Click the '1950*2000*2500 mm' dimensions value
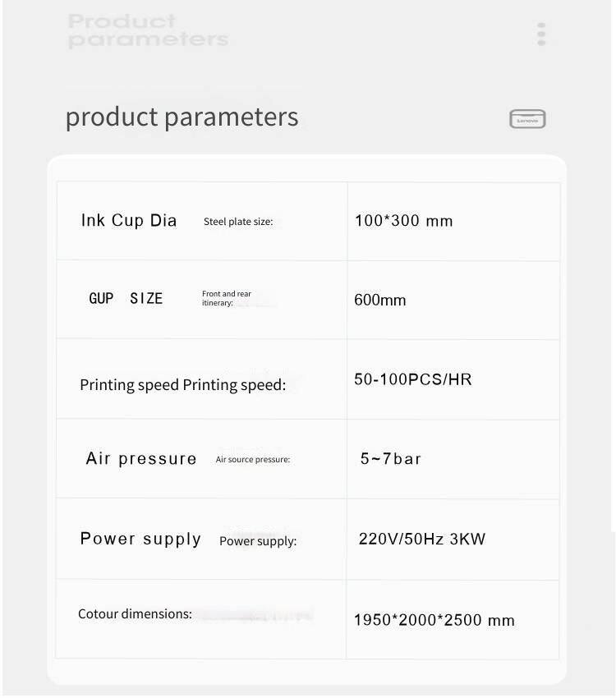616x698 pixels. pyautogui.click(x=434, y=620)
